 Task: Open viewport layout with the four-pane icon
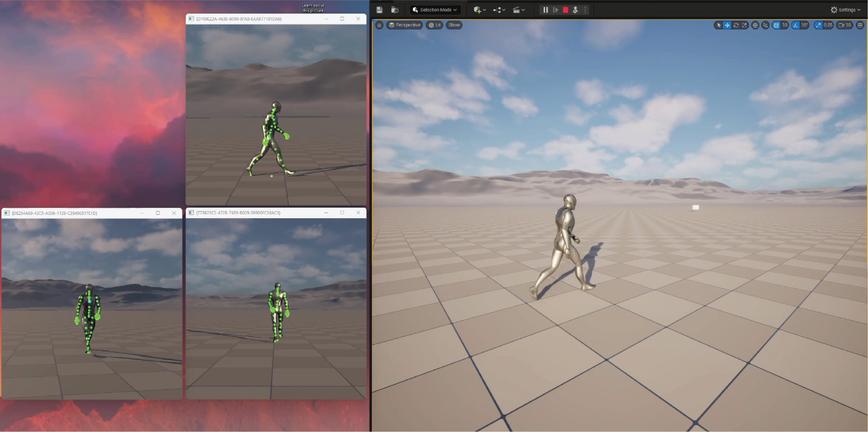click(860, 25)
